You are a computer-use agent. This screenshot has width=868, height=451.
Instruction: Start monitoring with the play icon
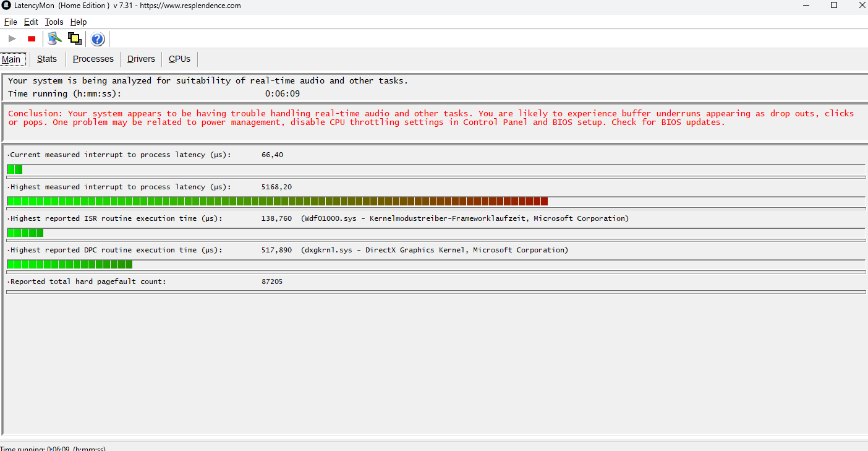click(11, 38)
